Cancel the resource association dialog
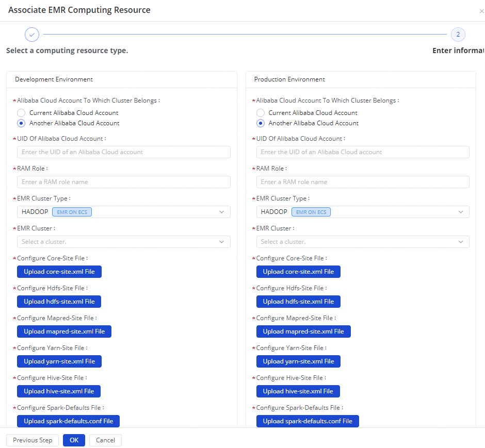The width and height of the screenshot is (485, 448). (x=105, y=440)
